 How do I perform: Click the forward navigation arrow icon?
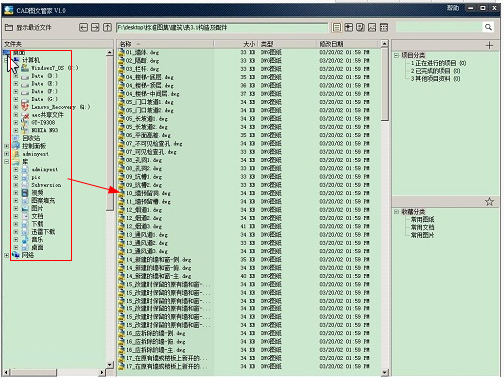coord(95,27)
